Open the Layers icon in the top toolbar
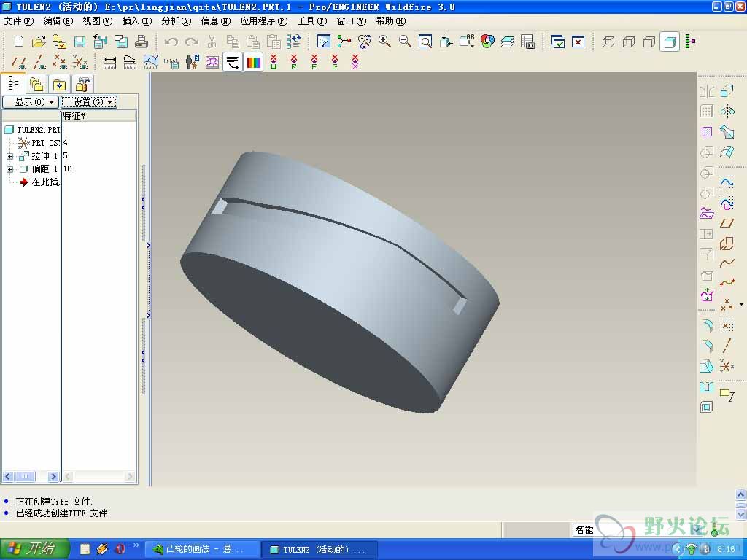The image size is (747, 560). [508, 42]
